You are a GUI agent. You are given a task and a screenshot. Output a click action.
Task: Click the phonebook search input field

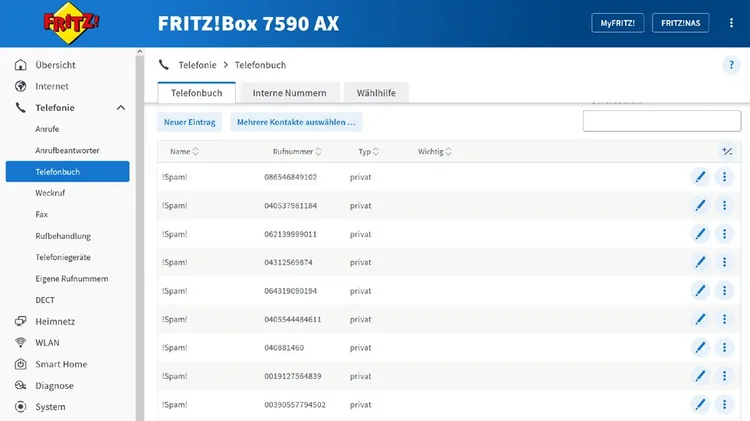(x=661, y=121)
